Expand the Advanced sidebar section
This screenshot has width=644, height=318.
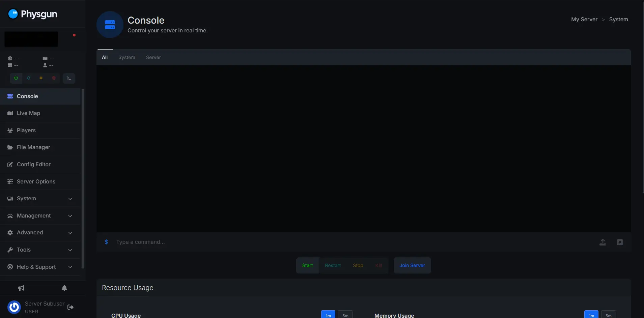coord(40,233)
